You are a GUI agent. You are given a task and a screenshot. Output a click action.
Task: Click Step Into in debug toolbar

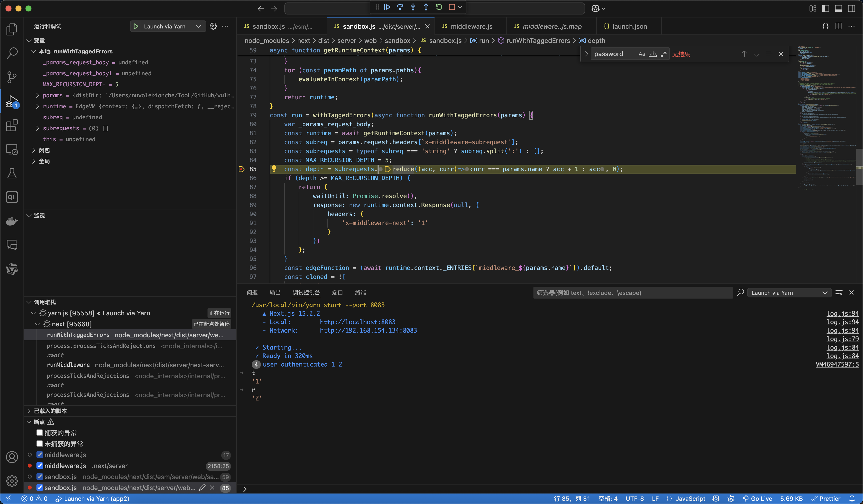point(413,7)
